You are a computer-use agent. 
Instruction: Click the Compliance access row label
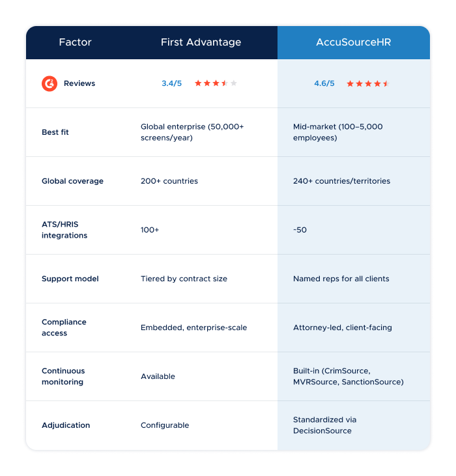[x=64, y=328]
